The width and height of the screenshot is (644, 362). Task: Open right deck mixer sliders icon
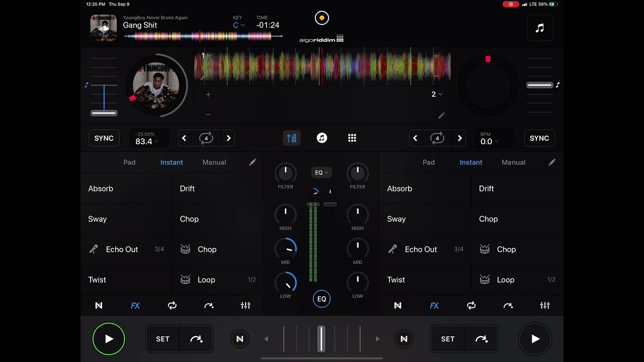tap(545, 305)
